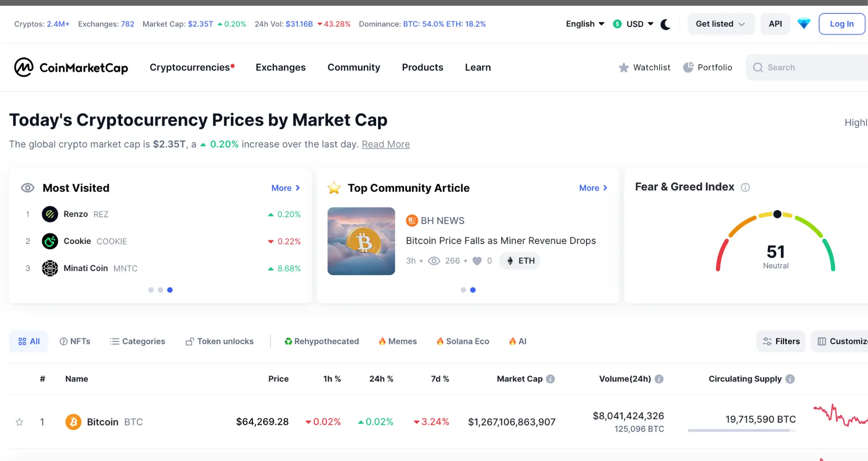Click the CoinMarketCap logo
The image size is (868, 461).
pos(71,67)
